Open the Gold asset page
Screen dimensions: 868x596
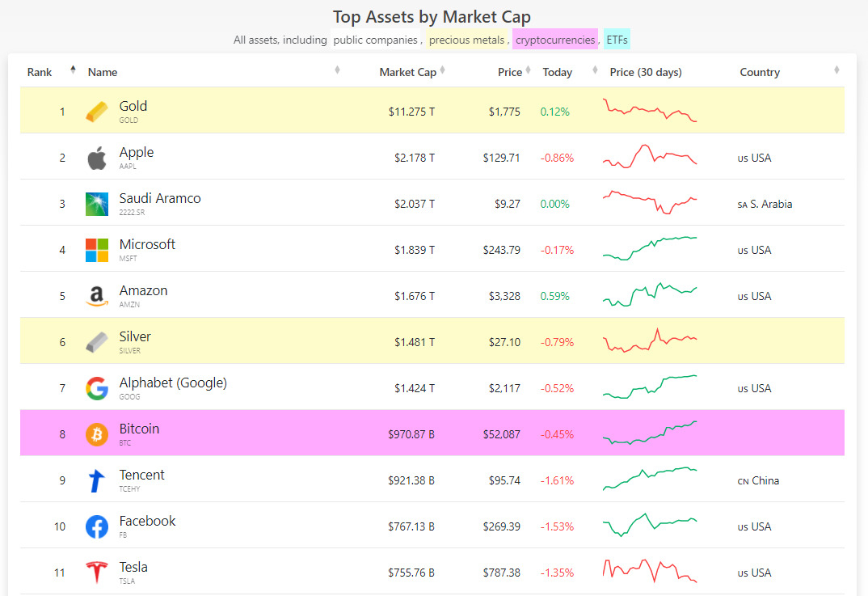point(133,106)
